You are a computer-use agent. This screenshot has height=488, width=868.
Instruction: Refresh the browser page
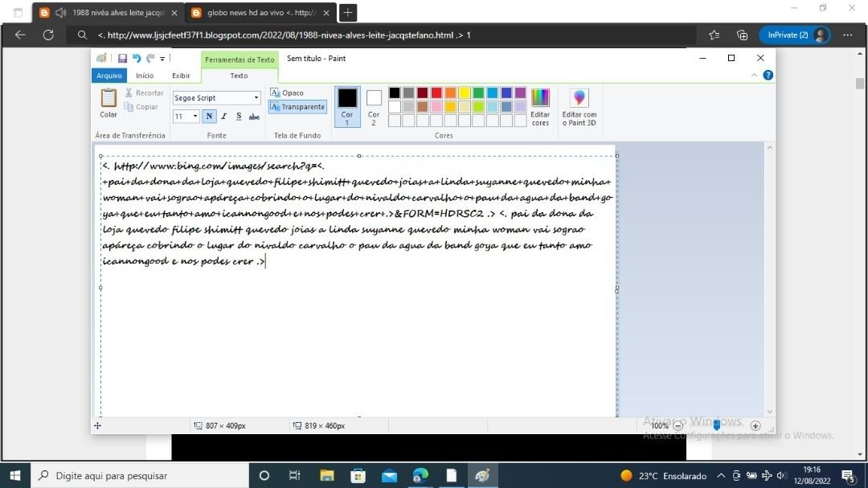[49, 35]
